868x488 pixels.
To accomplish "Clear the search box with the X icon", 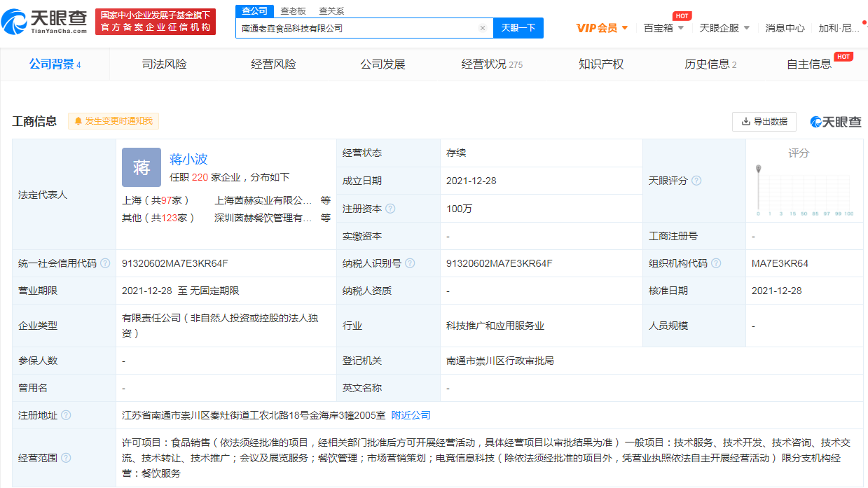I will tap(482, 28).
